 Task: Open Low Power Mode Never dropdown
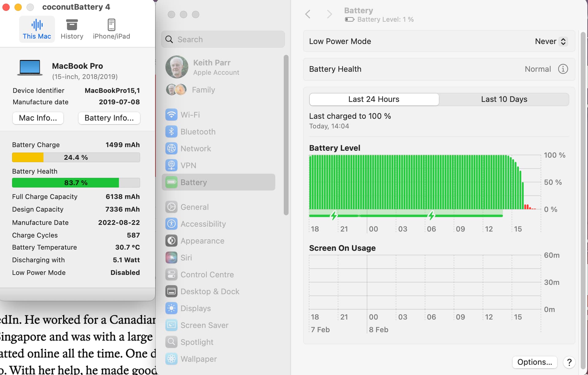point(551,41)
